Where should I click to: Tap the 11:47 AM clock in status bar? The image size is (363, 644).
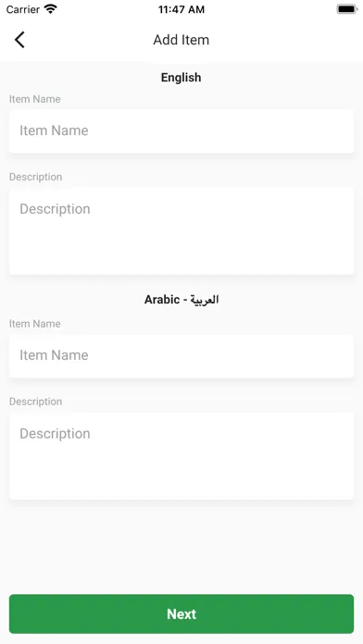pos(181,9)
